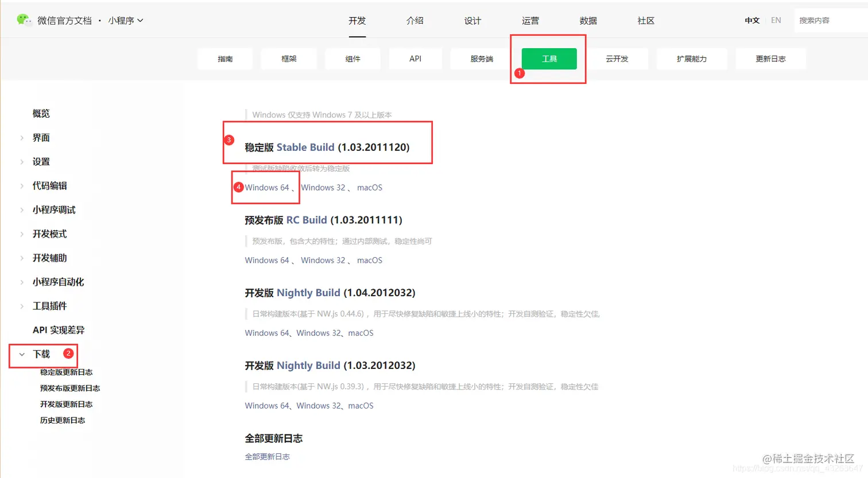Download Nightly 1.04.2012032 for Windows 32

coord(319,333)
